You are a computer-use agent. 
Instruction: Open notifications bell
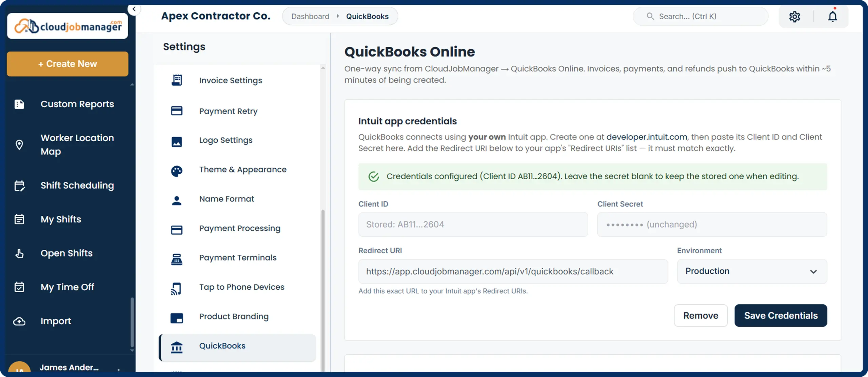tap(832, 16)
